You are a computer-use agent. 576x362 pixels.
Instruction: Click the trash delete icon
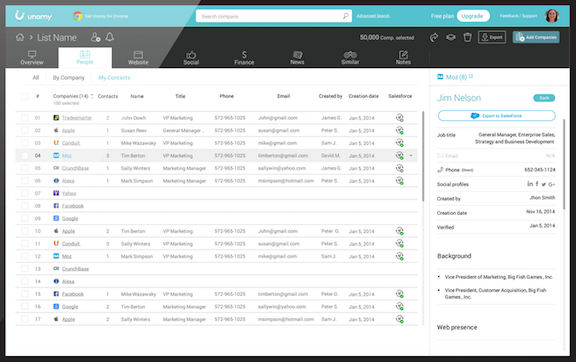467,37
